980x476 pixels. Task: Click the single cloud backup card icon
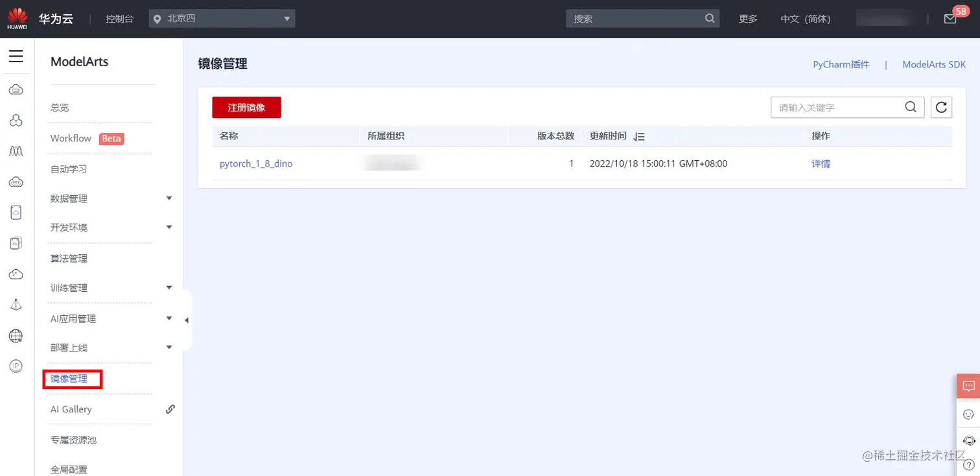[x=16, y=212]
